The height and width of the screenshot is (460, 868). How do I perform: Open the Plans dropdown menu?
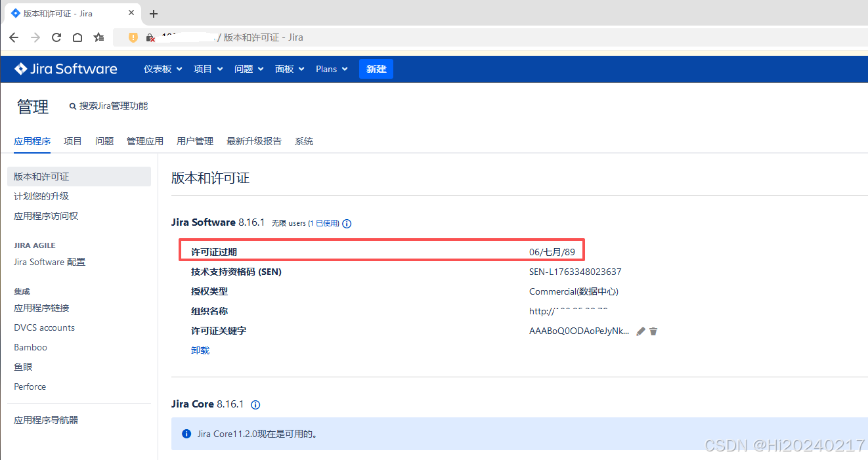point(332,69)
